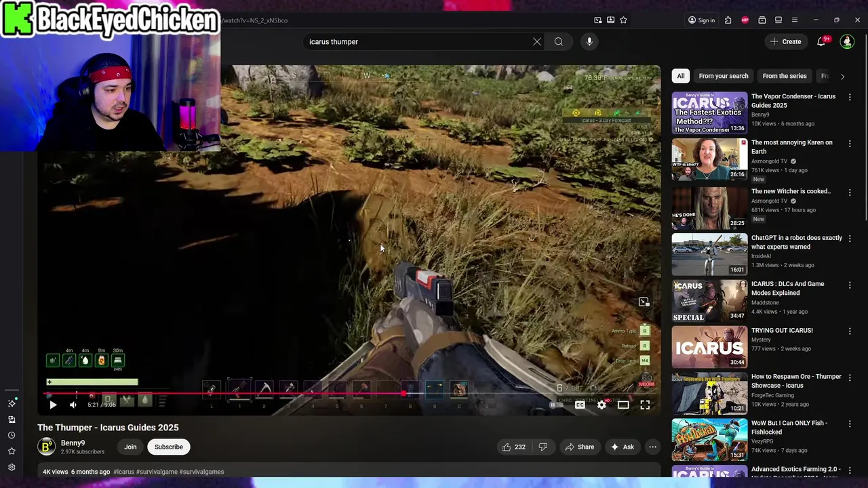This screenshot has height=488, width=868.
Task: Dislike the video with thumbs down
Action: [x=542, y=447]
